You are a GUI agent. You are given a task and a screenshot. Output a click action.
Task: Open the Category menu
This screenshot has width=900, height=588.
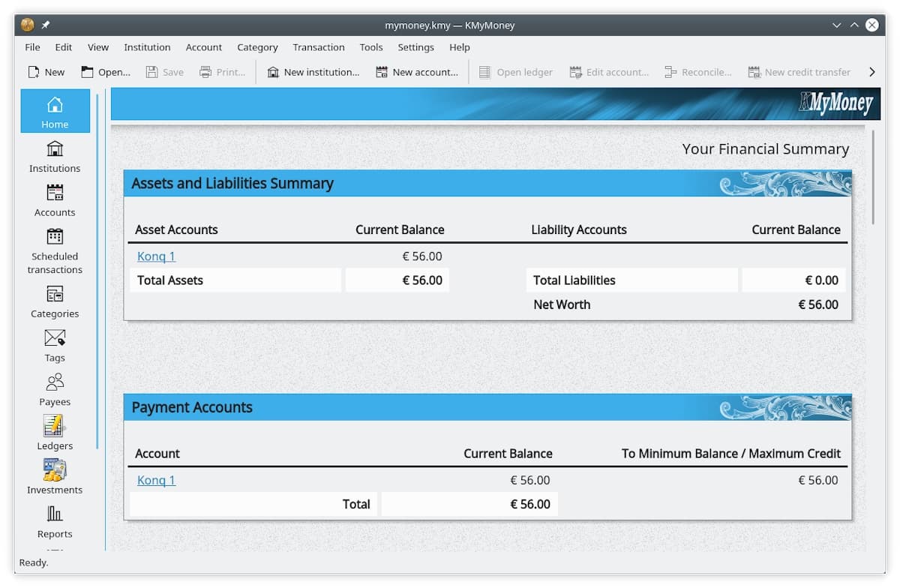257,47
